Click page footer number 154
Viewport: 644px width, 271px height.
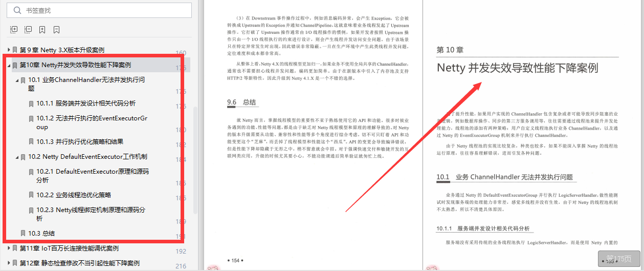coord(235,261)
